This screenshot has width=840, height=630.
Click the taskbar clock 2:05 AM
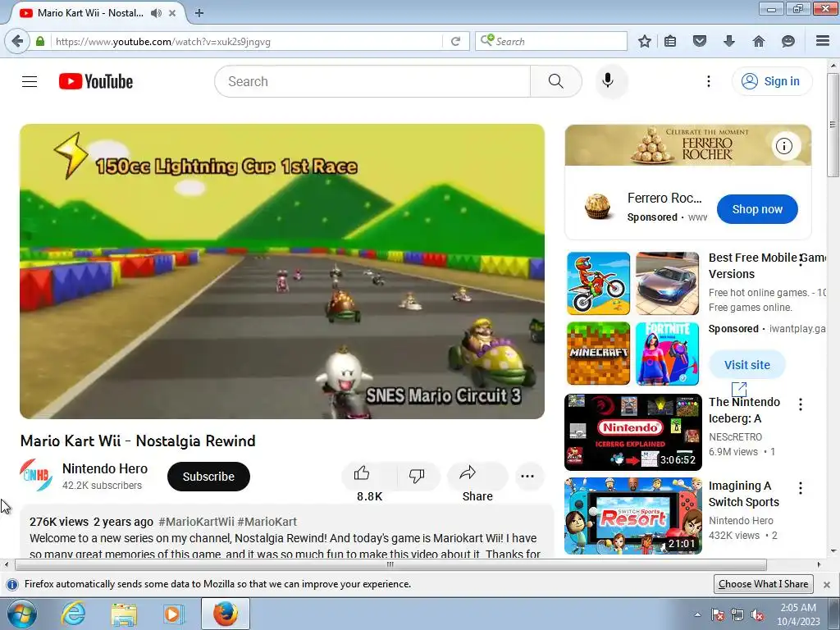[x=798, y=614]
